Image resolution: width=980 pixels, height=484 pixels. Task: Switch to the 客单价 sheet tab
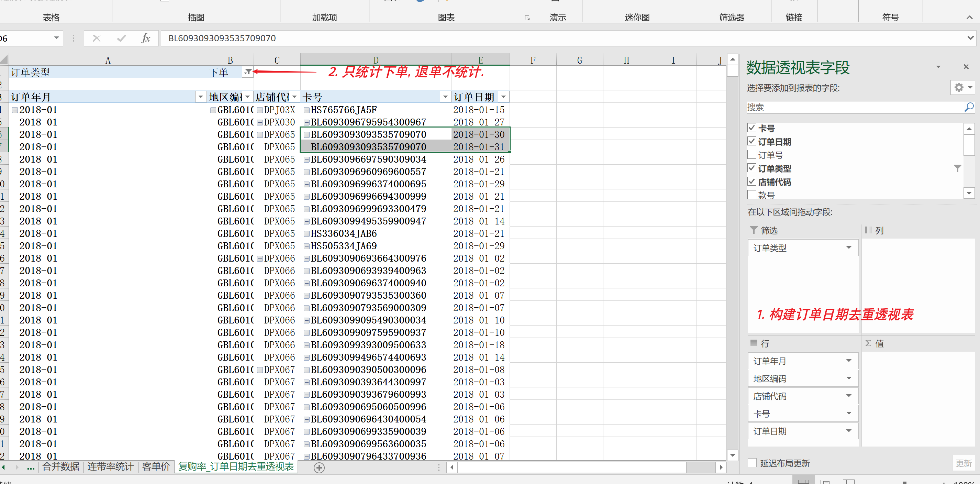tap(156, 466)
